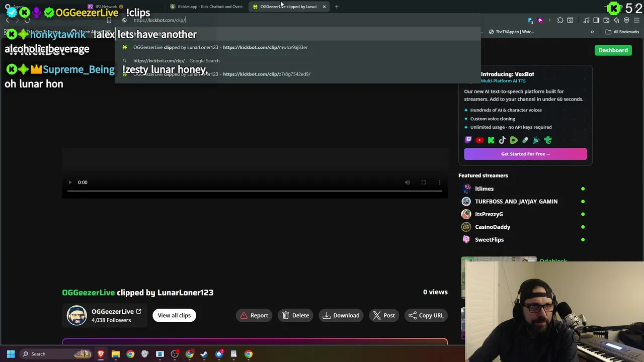Image resolution: width=644 pixels, height=362 pixels.
Task: Open OGGeezerLive channel link
Action: coord(116,311)
